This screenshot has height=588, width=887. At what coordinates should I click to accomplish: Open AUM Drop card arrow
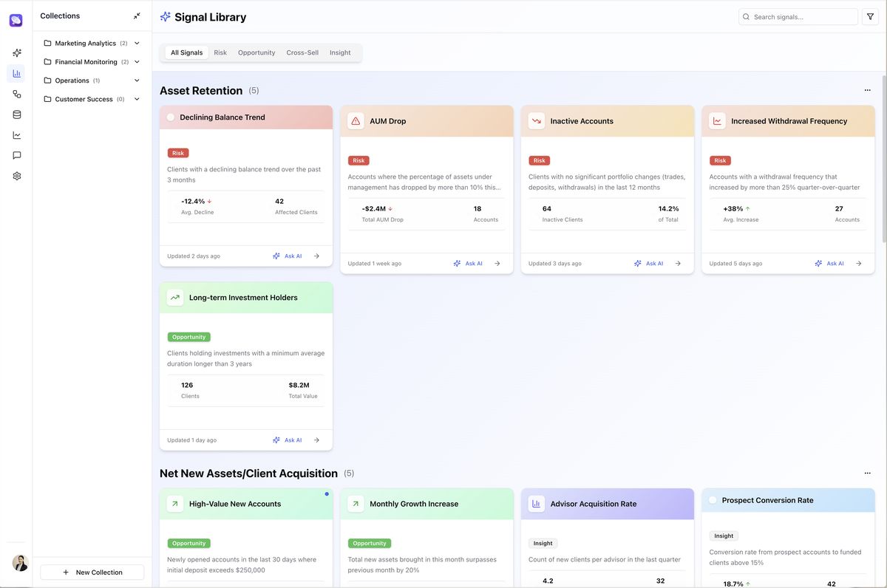point(497,263)
